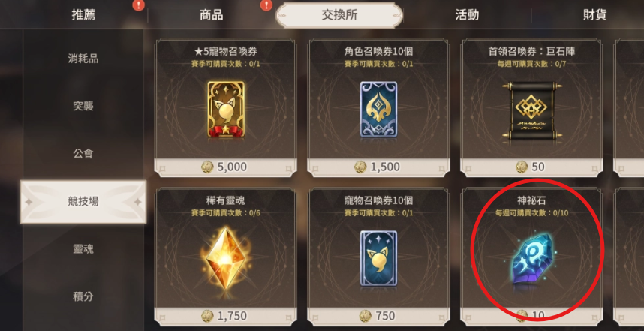Select the ★5 pet summon ticket gold card icon
644x331 pixels.
click(225, 110)
